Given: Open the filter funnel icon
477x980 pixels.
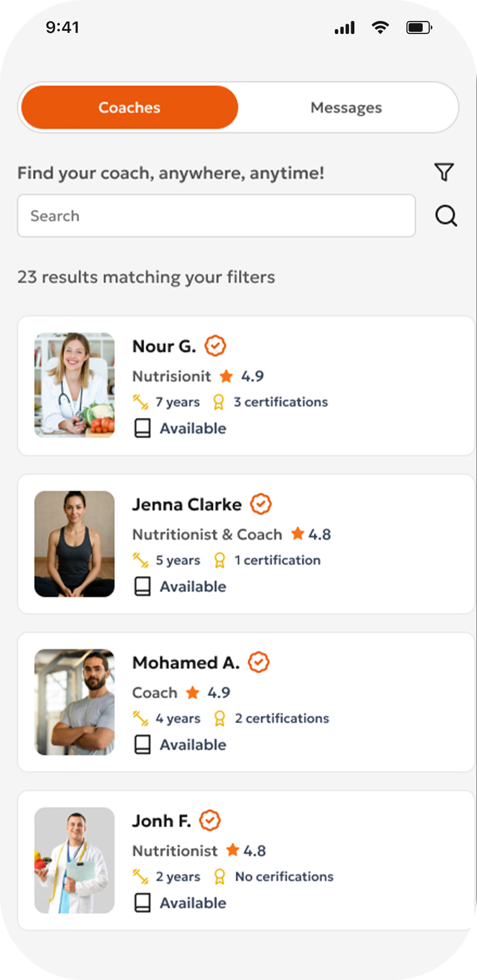Looking at the screenshot, I should tap(444, 172).
